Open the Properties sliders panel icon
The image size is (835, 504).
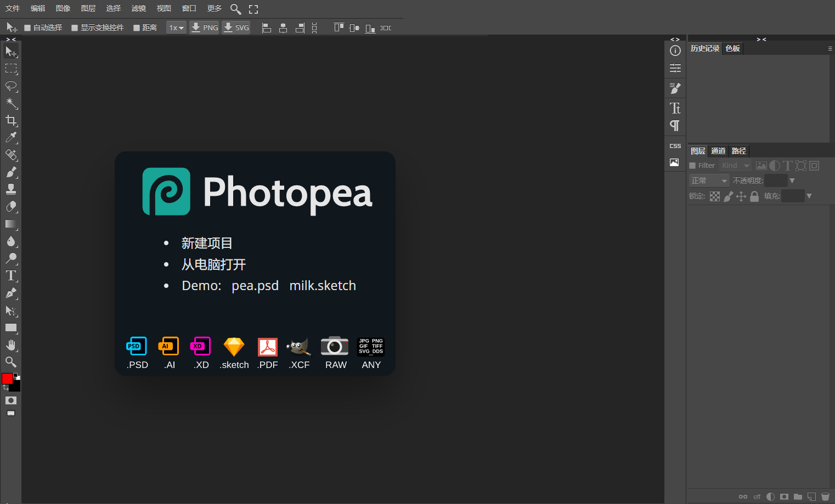click(x=675, y=68)
